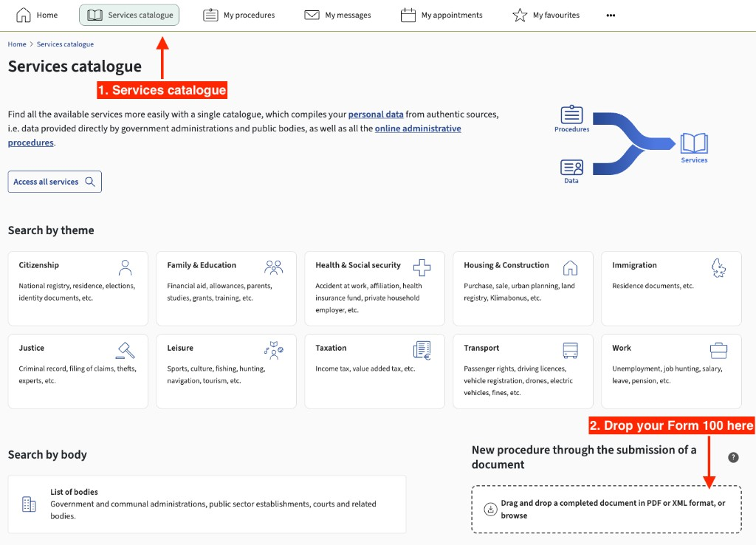Open the Leisure theme title

pyautogui.click(x=180, y=348)
